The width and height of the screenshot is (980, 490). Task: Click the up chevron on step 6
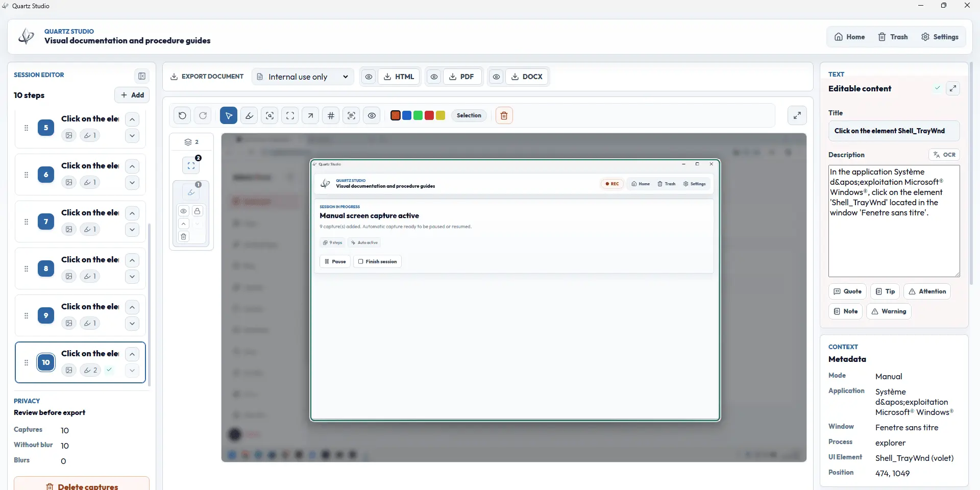[x=132, y=166]
